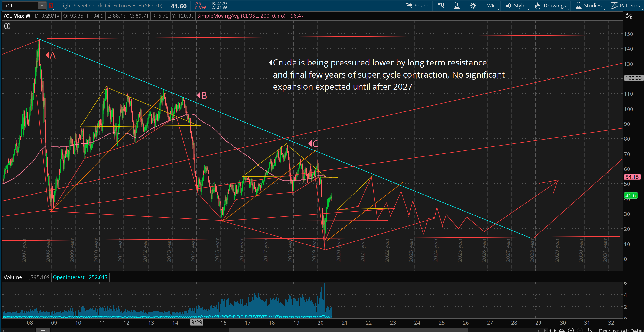Image resolution: width=644 pixels, height=332 pixels.
Task: Click the alert exclamation icon on chart
Action: click(7, 26)
